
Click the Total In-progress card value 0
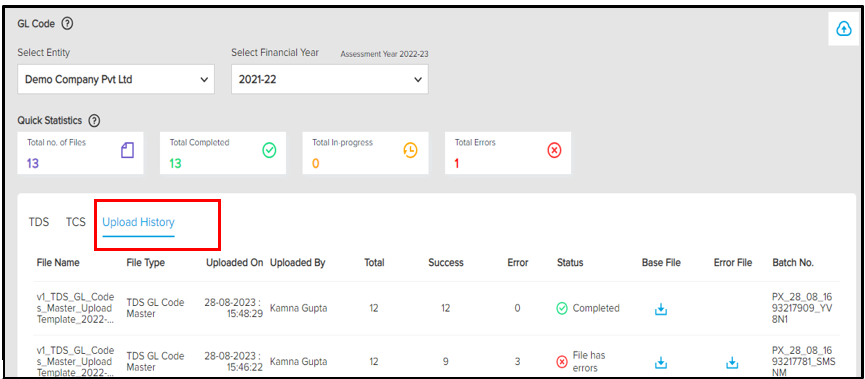click(x=316, y=164)
